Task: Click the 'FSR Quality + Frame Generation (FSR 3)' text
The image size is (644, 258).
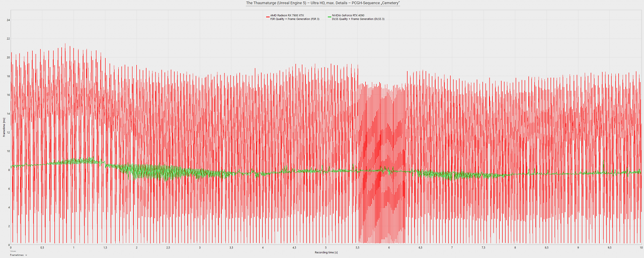Action: point(295,19)
